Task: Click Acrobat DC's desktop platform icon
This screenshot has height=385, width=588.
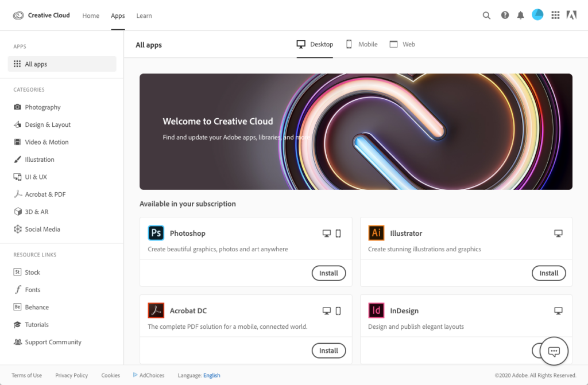Action: (x=327, y=311)
